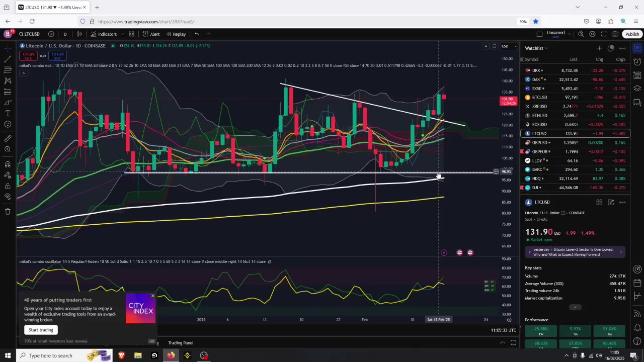
Task: Click the red SELL 131.89 button
Action: (x=28, y=55)
